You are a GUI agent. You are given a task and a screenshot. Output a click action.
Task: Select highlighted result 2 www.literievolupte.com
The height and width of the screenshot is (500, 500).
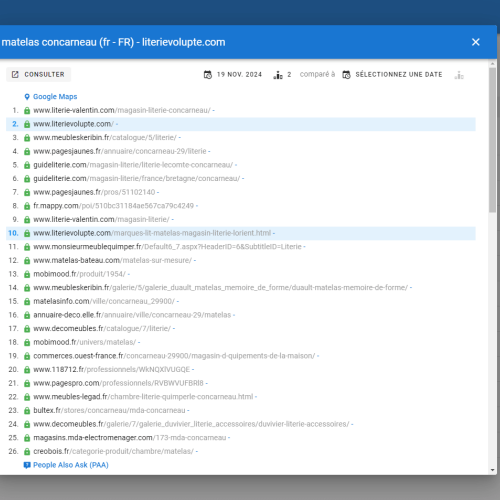pyautogui.click(x=241, y=124)
